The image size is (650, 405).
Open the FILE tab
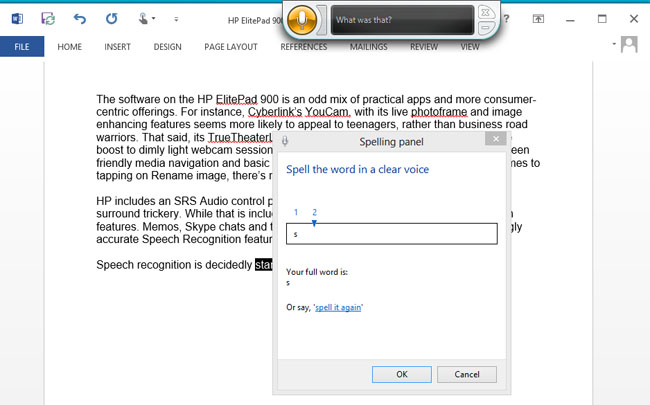click(22, 46)
